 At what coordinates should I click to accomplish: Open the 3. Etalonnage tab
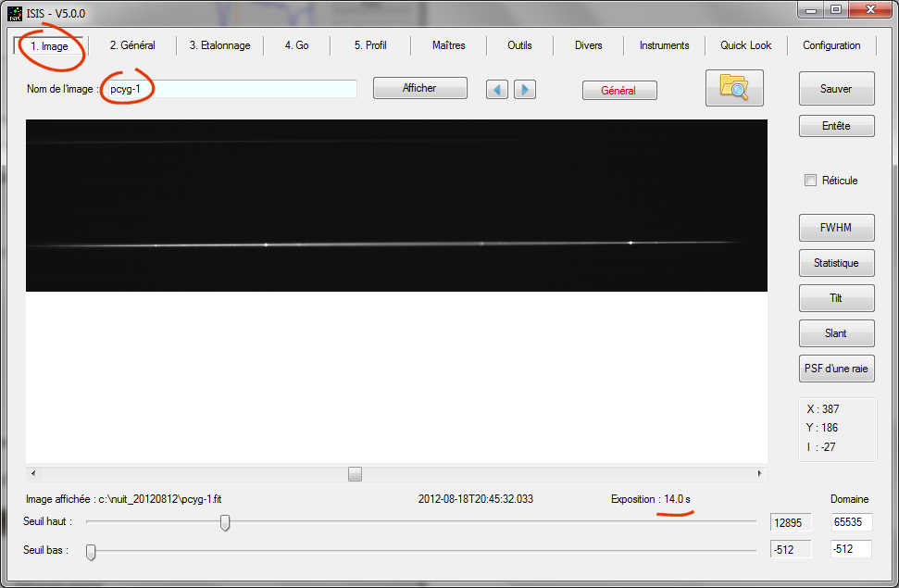pyautogui.click(x=220, y=45)
